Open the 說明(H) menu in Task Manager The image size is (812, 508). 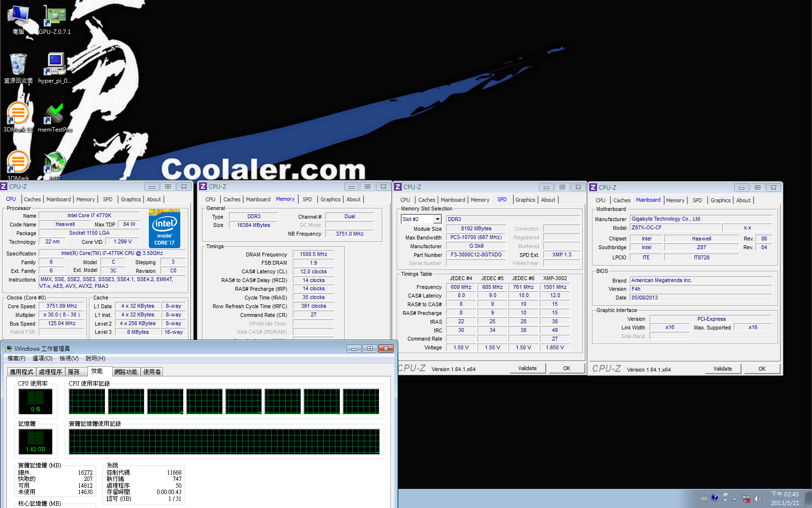[x=95, y=359]
